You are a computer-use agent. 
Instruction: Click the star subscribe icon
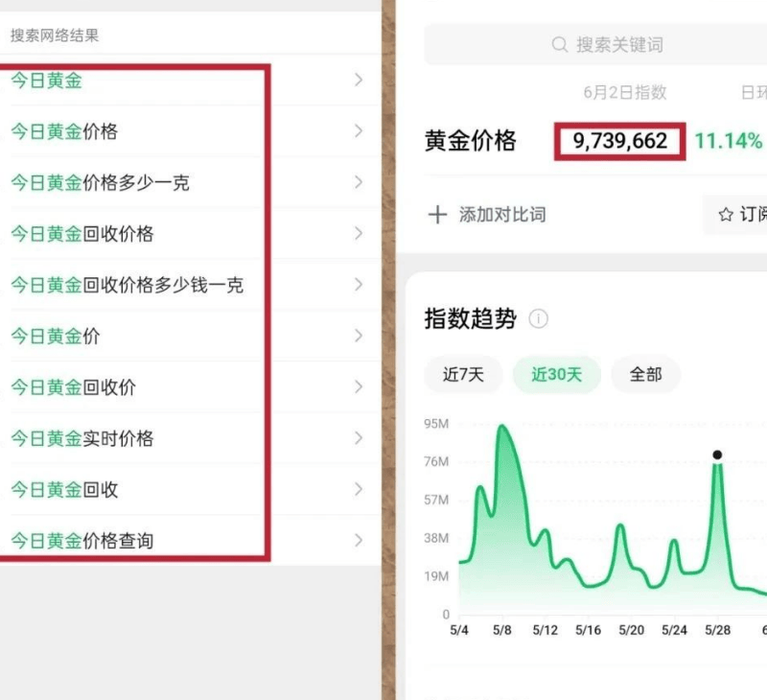tap(726, 214)
